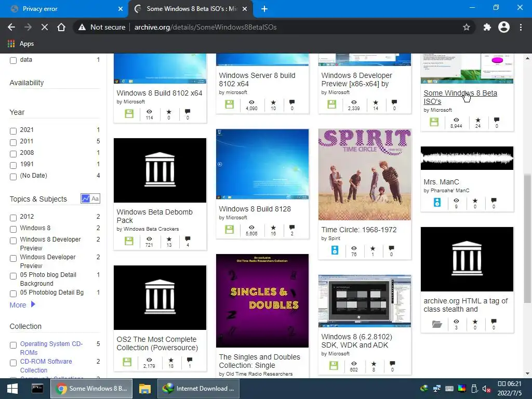532x399 pixels.
Task: Open the Windows Start menu
Action: tap(12, 389)
